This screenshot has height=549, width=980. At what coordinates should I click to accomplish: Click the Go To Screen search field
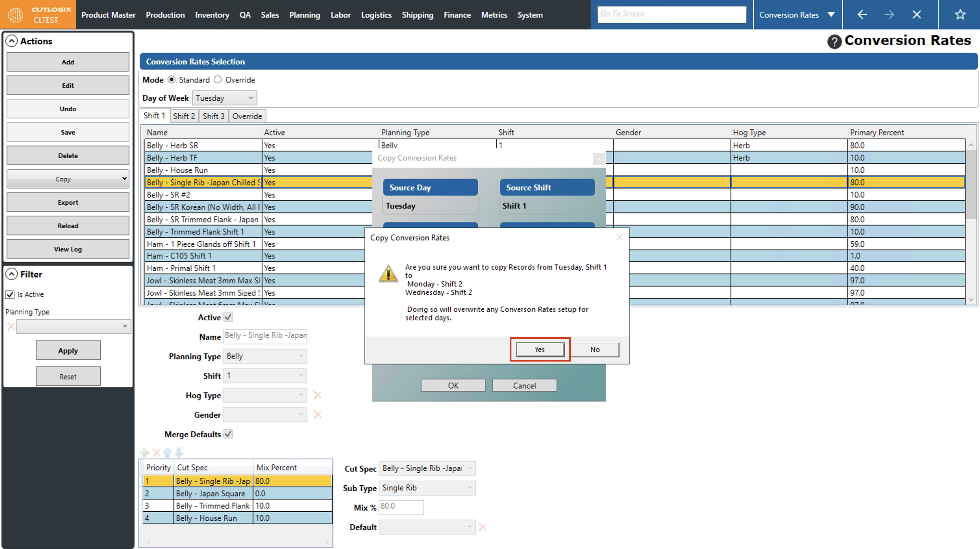pos(672,14)
